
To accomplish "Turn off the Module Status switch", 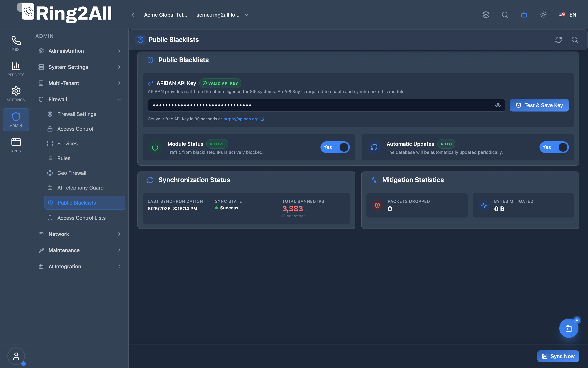I will pyautogui.click(x=335, y=147).
